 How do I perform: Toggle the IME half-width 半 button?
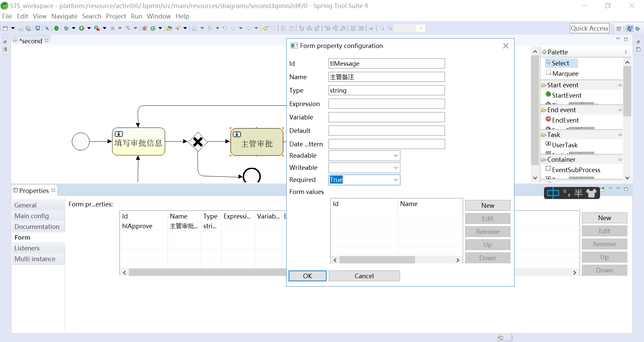[578, 193]
